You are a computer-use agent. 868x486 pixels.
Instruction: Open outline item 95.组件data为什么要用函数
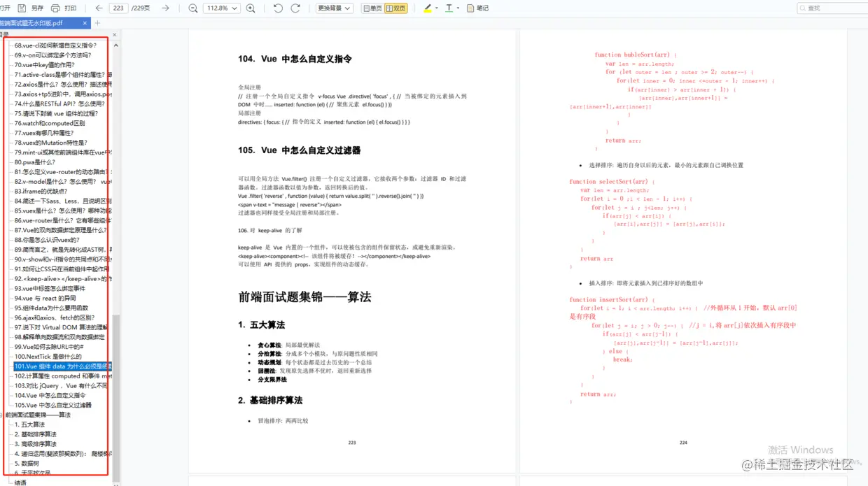(51, 308)
